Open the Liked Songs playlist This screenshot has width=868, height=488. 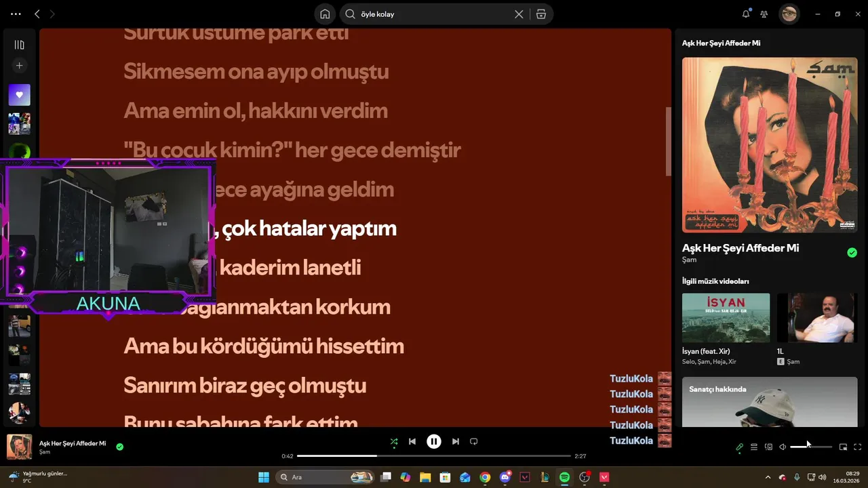[x=19, y=95]
